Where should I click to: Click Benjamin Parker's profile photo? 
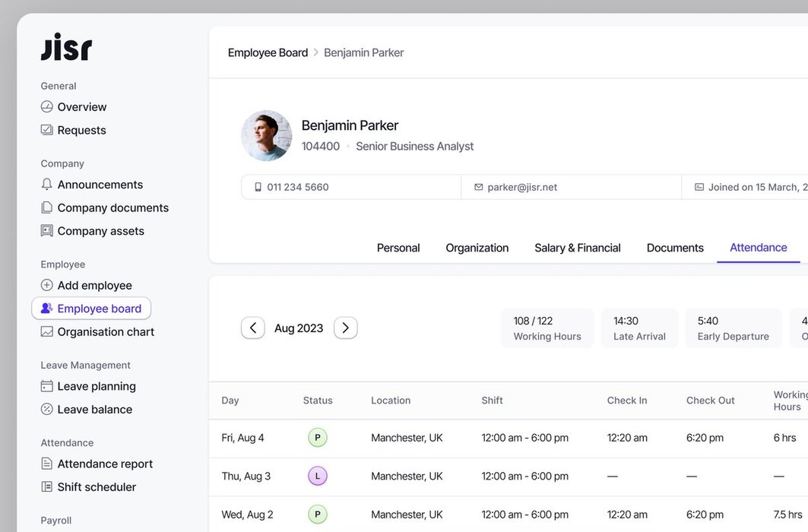pyautogui.click(x=266, y=135)
